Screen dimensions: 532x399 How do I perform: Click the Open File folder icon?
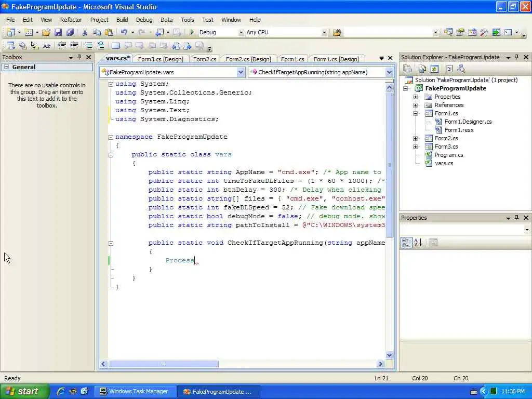click(x=46, y=32)
